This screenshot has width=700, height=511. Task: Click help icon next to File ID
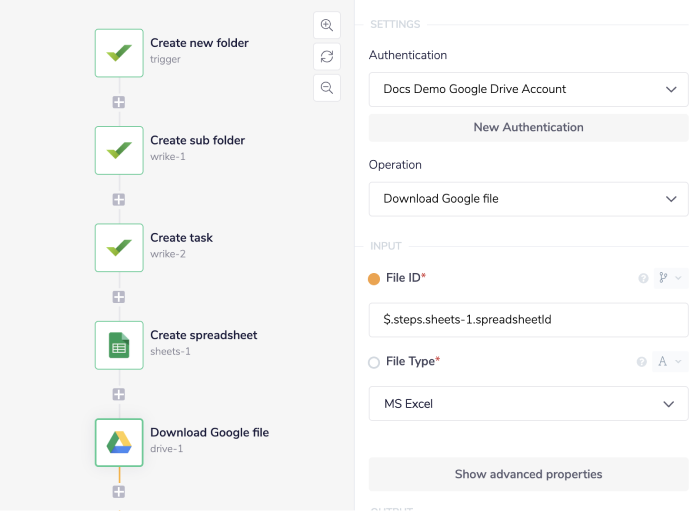(x=643, y=278)
